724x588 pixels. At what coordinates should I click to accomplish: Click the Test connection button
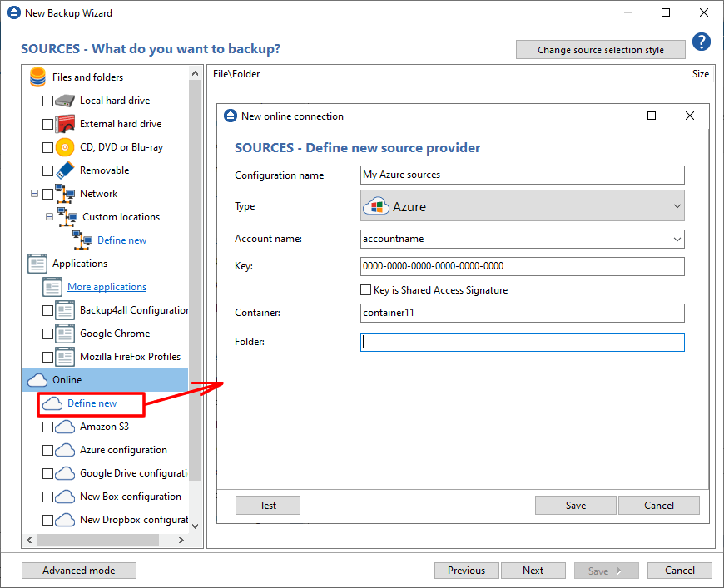pos(268,506)
